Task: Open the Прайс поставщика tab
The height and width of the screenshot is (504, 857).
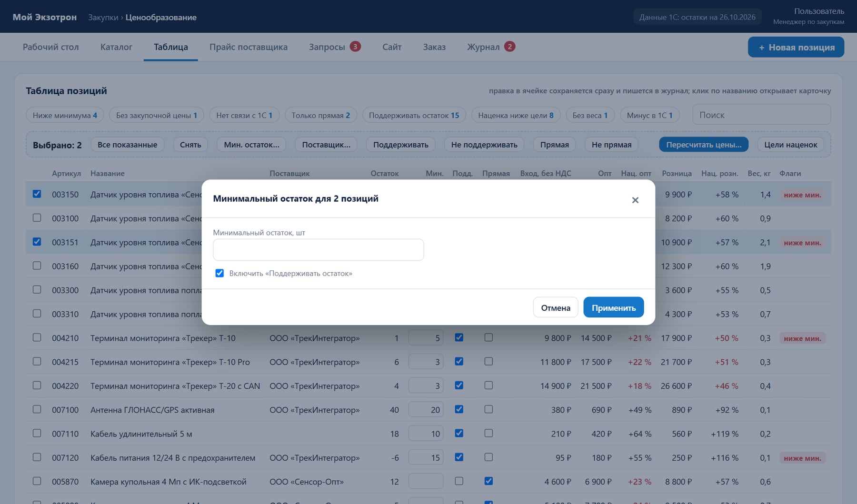Action: coord(249,47)
